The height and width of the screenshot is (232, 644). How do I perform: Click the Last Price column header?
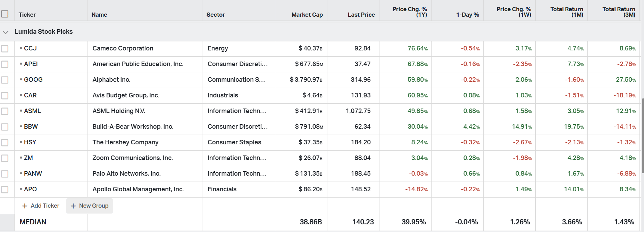pos(361,15)
